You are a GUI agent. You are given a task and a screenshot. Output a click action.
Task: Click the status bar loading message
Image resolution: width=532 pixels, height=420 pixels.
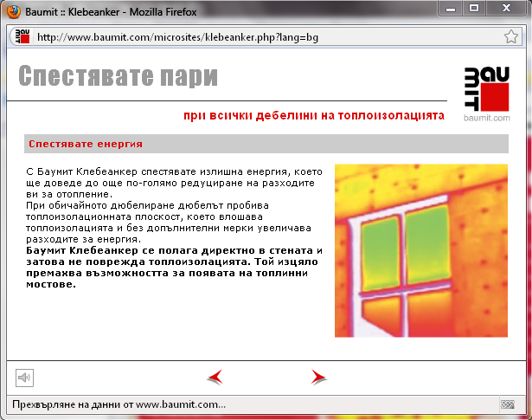[117, 404]
